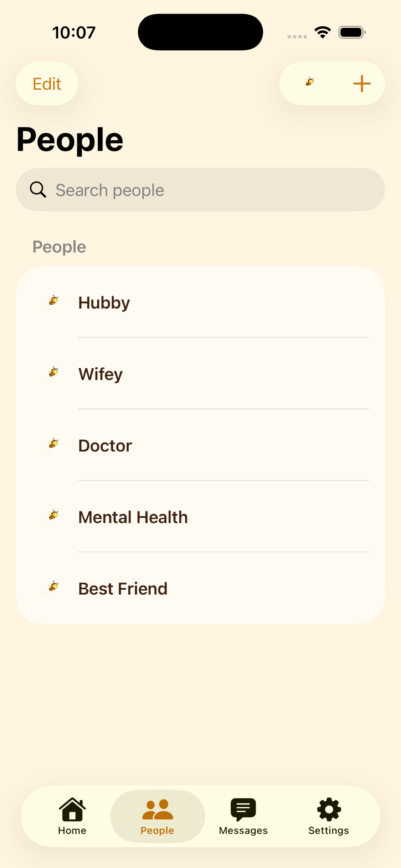This screenshot has height=868, width=401.
Task: Focus the Search people field
Action: coord(200,190)
